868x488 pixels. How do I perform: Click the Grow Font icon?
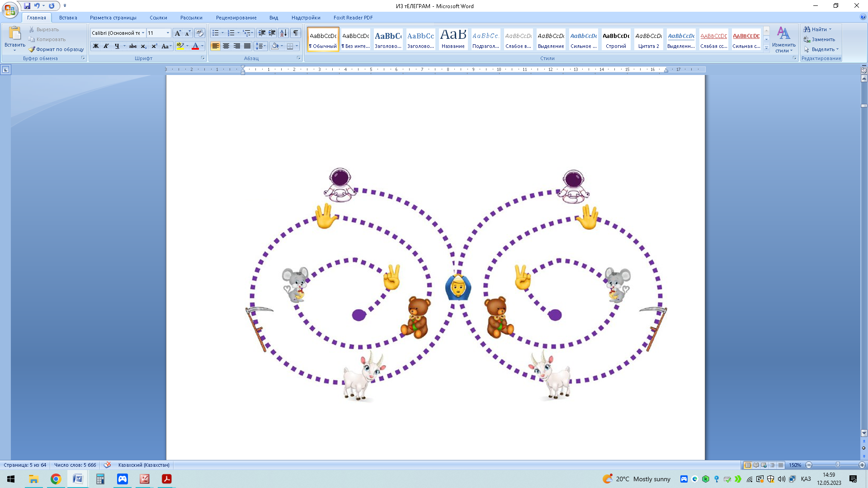point(178,33)
